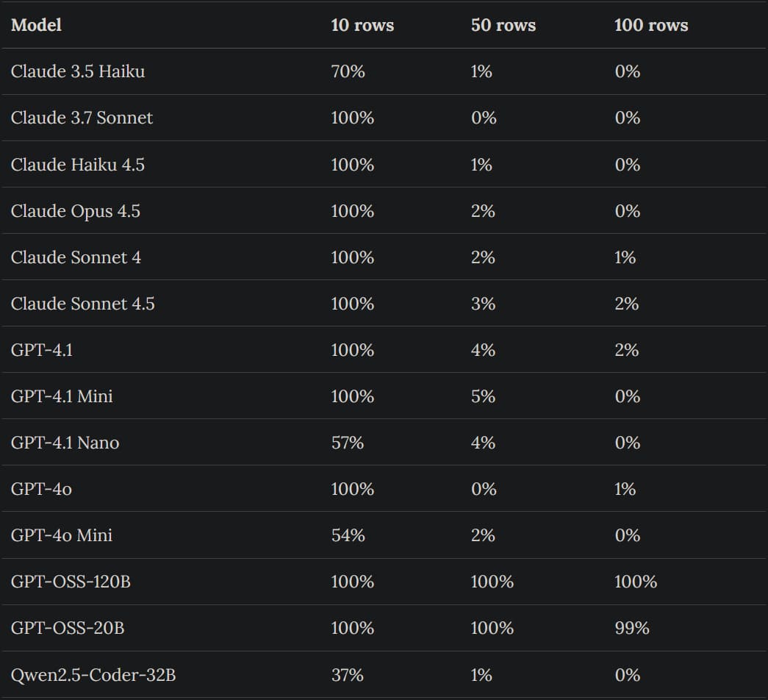Click the Claude Haiku 4.5 model name

pos(78,165)
